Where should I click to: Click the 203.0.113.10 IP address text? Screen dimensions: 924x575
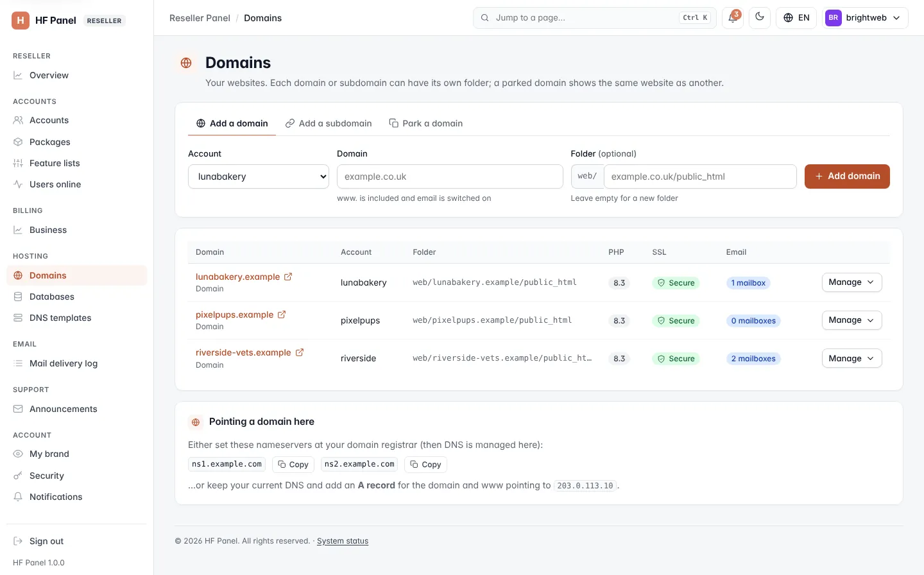[585, 486]
